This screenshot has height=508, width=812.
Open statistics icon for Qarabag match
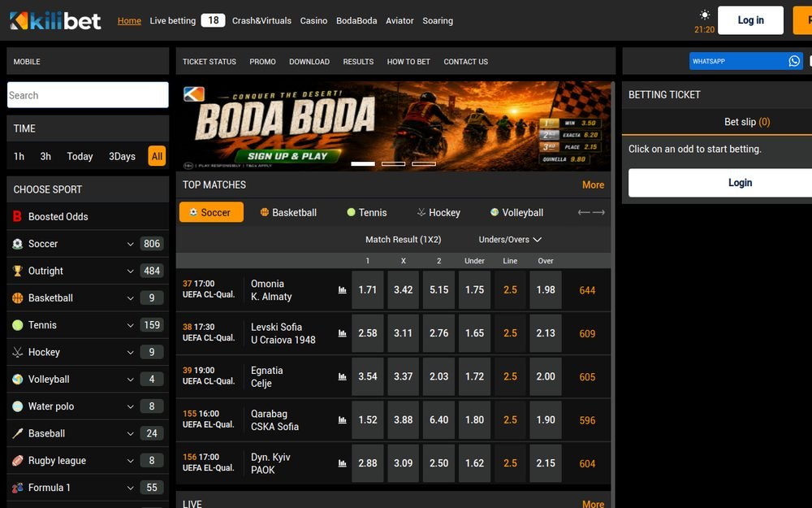click(x=343, y=420)
